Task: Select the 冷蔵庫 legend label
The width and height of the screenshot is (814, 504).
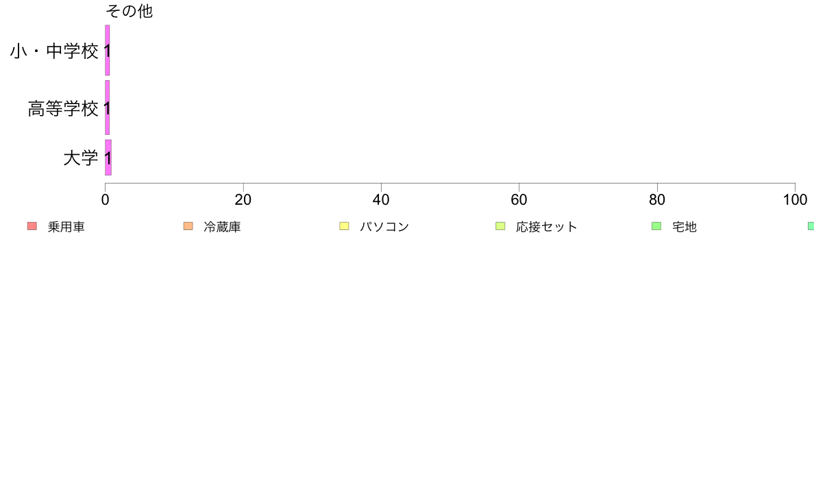Action: [x=222, y=227]
